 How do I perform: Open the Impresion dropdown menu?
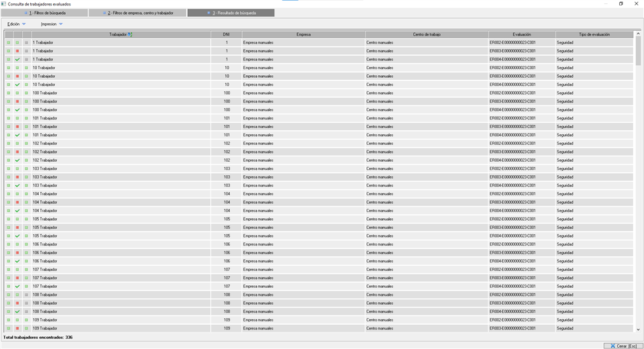[52, 24]
